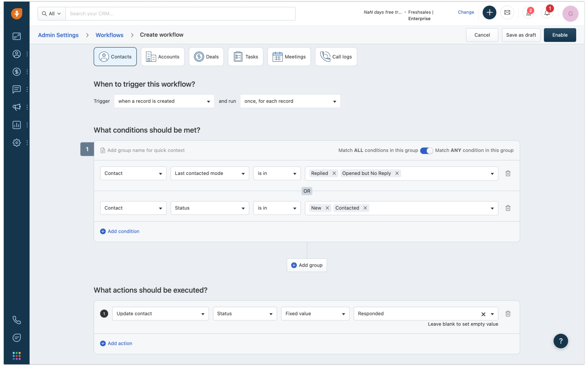The width and height of the screenshot is (588, 366).
Task: Click the Enable button
Action: [x=559, y=35]
